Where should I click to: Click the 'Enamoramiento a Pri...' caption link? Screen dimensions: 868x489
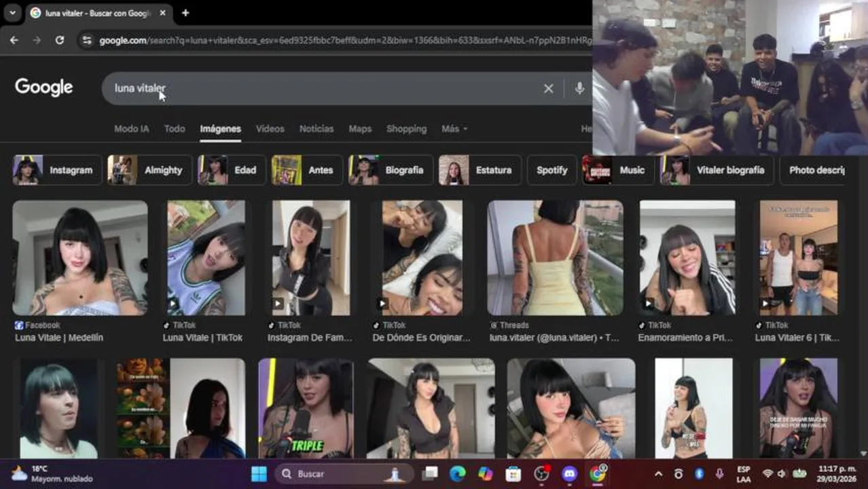686,338
